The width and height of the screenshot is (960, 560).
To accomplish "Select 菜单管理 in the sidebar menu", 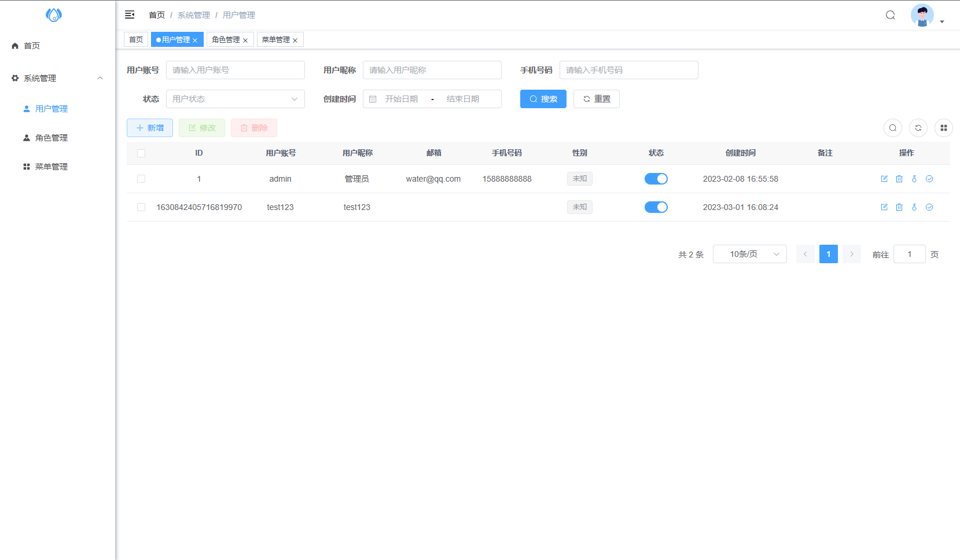I will (x=52, y=167).
